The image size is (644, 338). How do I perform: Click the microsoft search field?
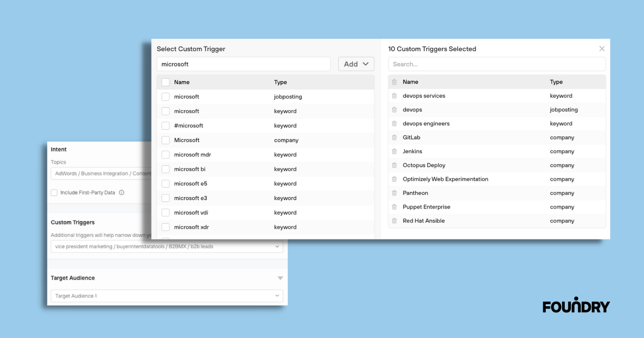tap(244, 64)
